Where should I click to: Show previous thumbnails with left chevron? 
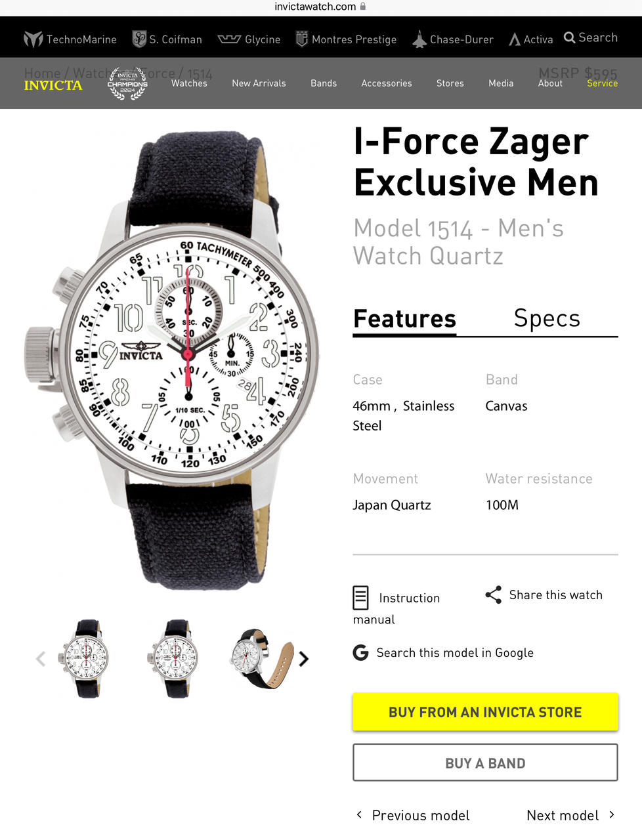tap(41, 659)
